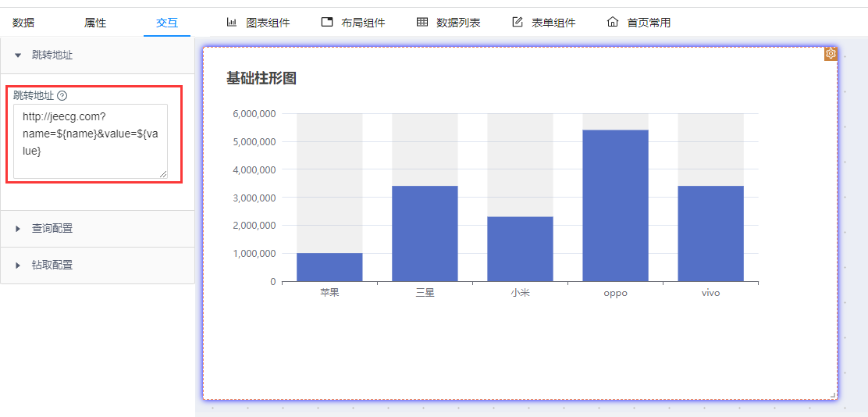Open the chart settings gear icon
This screenshot has height=417, width=868.
point(831,54)
